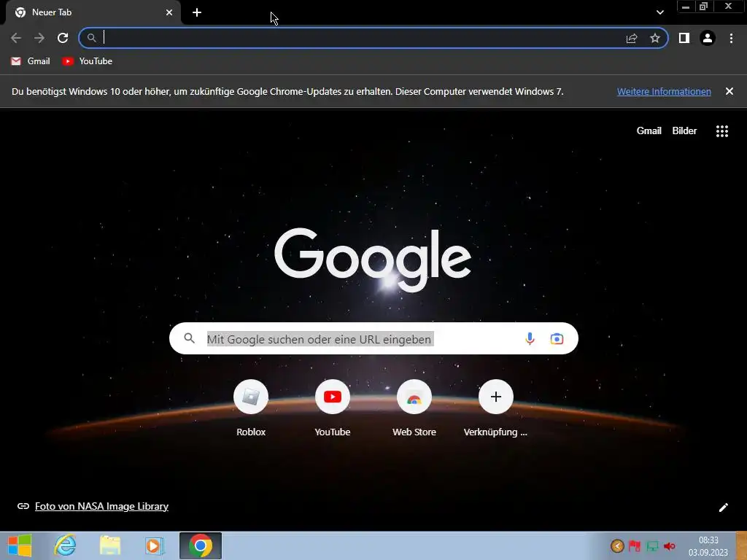Click the browser back arrow
The height and width of the screenshot is (560, 747).
pyautogui.click(x=16, y=38)
